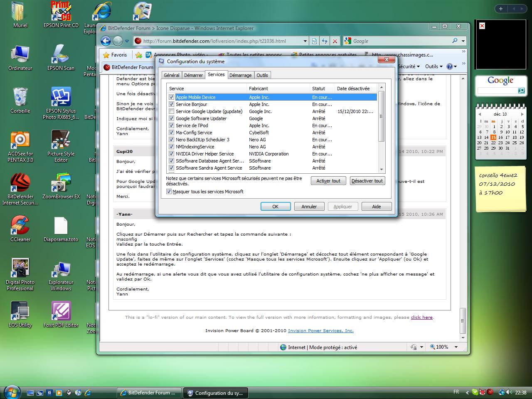Click the red stop loading icon
Screen dimensions: 532x399
point(335,41)
